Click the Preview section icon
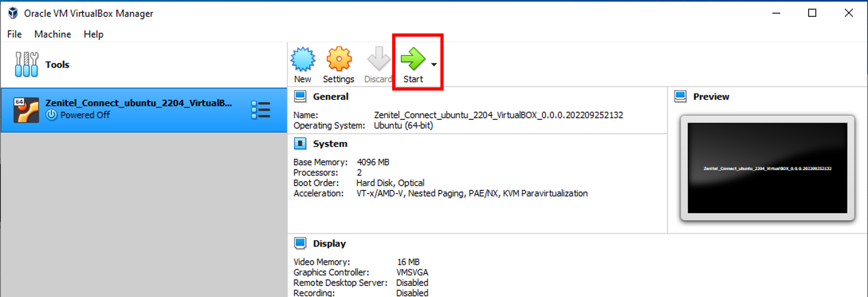 click(x=680, y=97)
